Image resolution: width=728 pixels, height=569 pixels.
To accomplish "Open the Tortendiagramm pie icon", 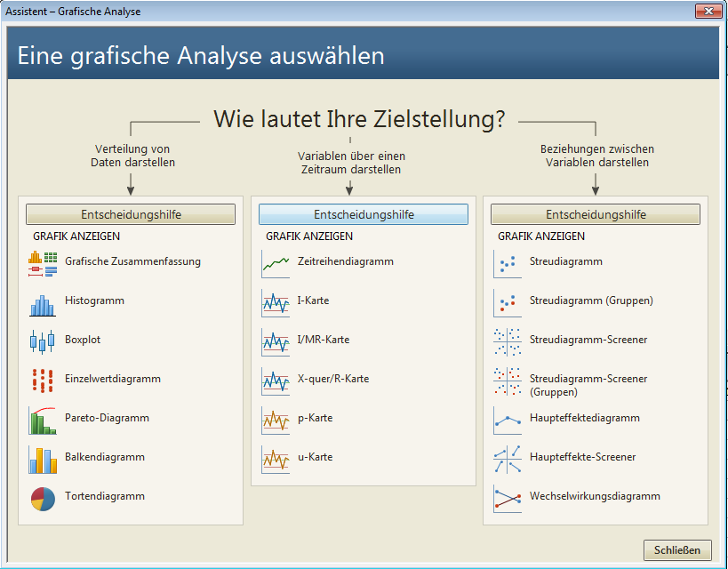I will pos(44,499).
